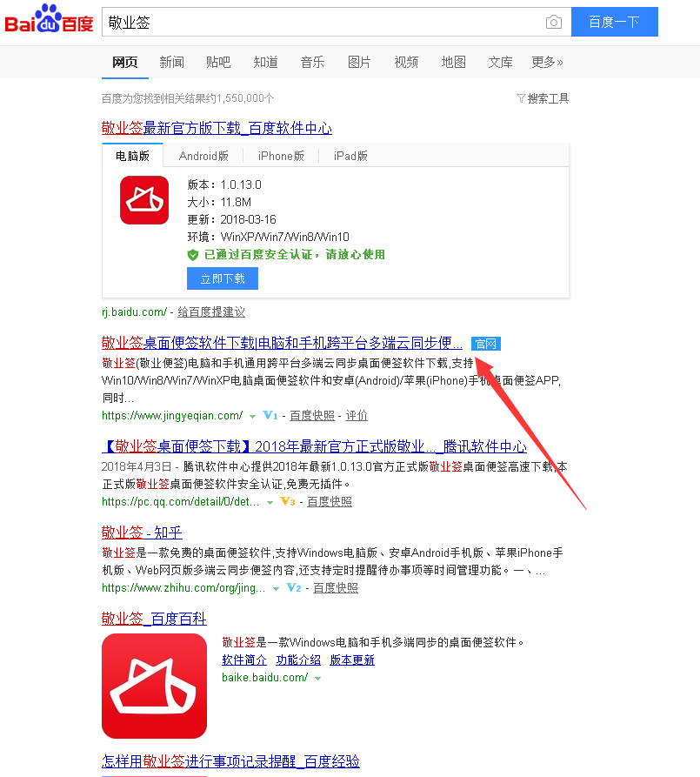Open the 视频 tab
The height and width of the screenshot is (777, 700).
[406, 62]
